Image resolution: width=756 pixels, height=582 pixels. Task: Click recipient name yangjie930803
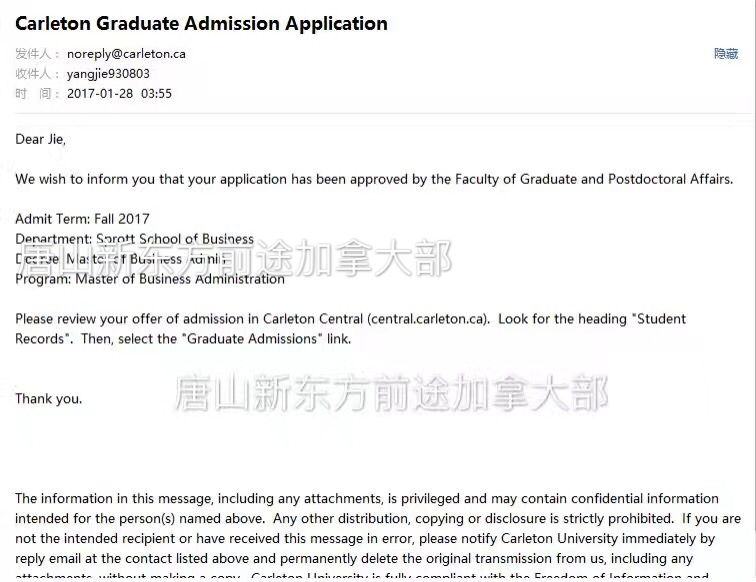click(108, 74)
